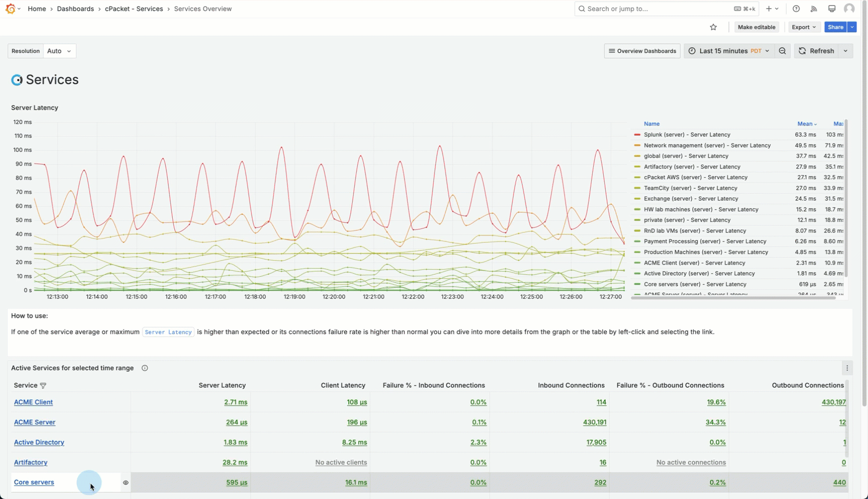Sort legend by Name column
The height and width of the screenshot is (499, 868).
[652, 124]
